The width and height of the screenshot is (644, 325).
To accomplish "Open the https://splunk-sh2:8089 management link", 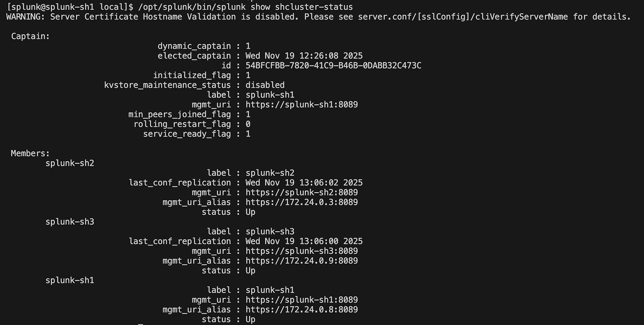I will coord(301,192).
